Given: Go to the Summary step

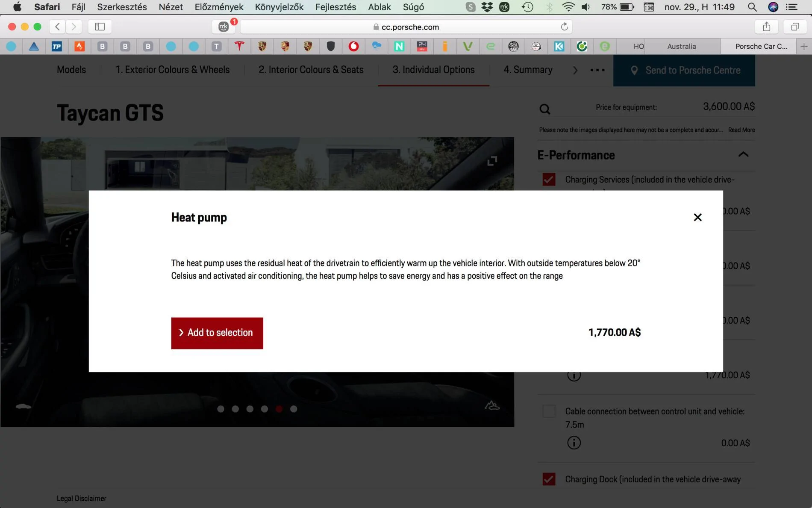Looking at the screenshot, I should (528, 70).
